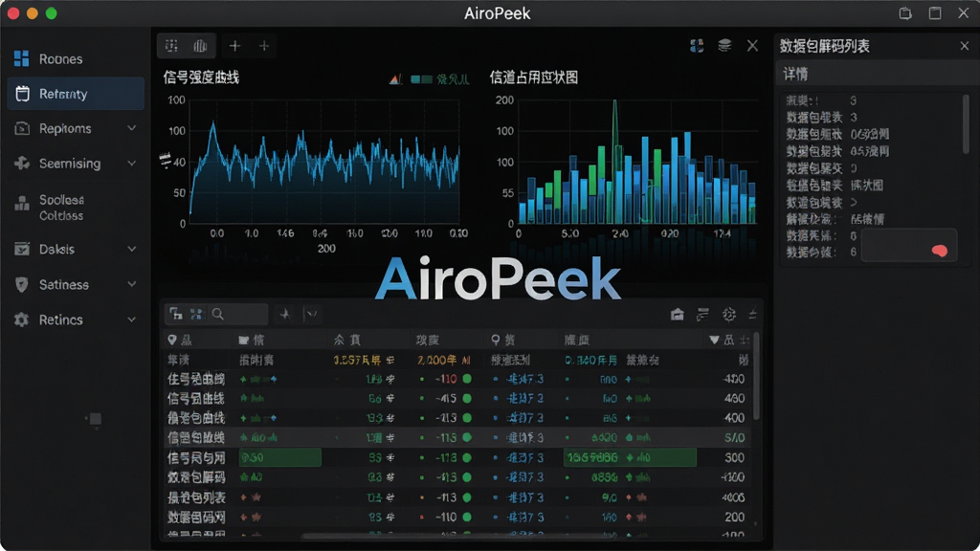Click the filter funnel icon in table toolbar
This screenshot has width=980, height=551.
click(x=311, y=314)
